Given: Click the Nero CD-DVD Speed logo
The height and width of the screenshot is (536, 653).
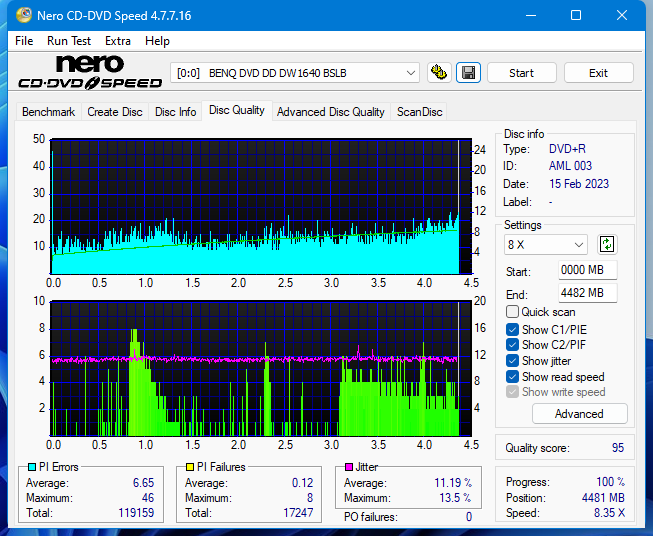Looking at the screenshot, I should point(90,73).
